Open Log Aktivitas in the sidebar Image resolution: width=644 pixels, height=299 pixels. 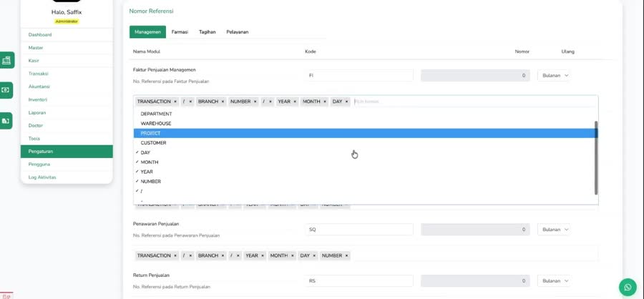click(x=67, y=177)
